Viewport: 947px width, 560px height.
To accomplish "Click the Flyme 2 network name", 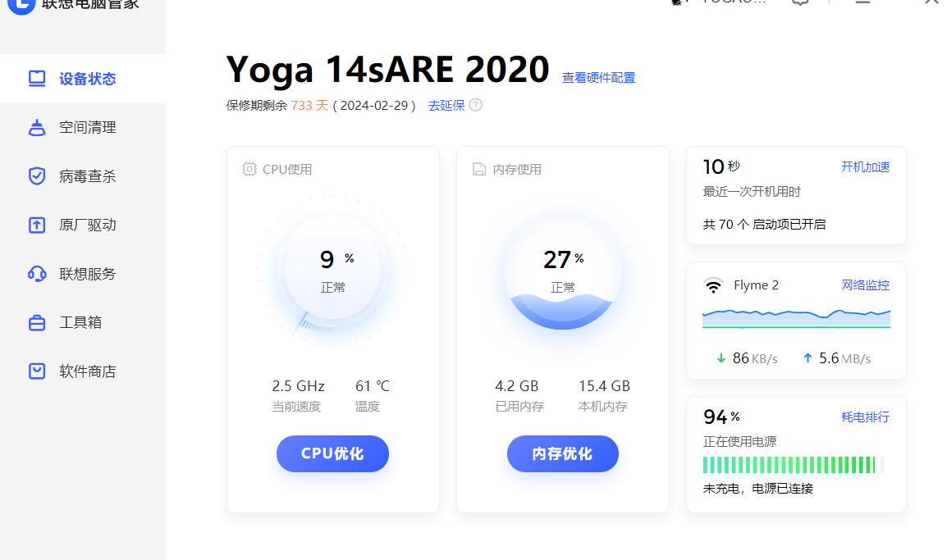I will click(x=756, y=285).
